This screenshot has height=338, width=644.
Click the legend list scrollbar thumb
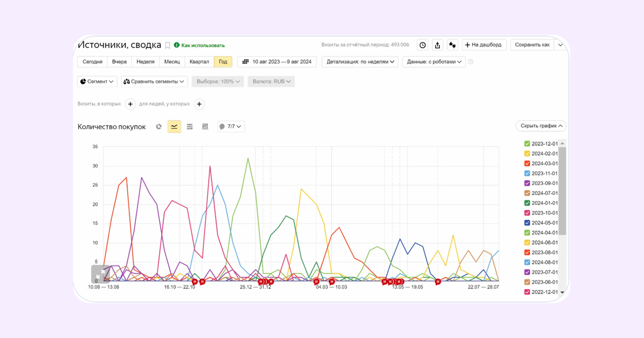[x=562, y=191]
